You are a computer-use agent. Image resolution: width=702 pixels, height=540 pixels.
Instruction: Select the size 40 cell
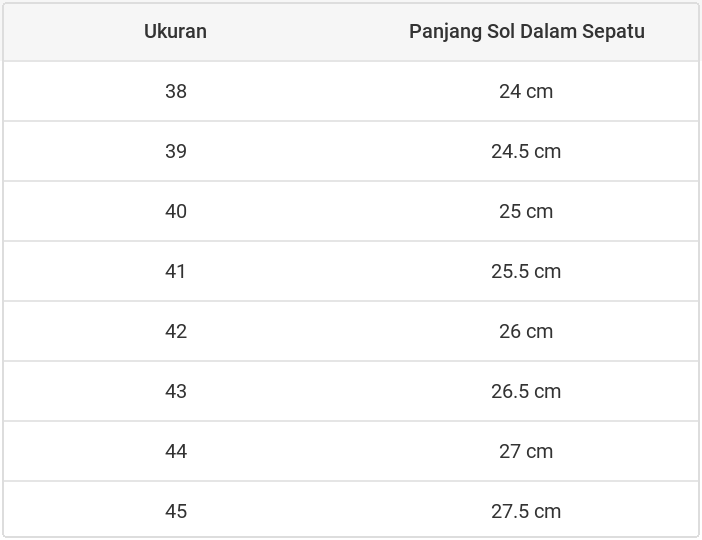tap(176, 211)
